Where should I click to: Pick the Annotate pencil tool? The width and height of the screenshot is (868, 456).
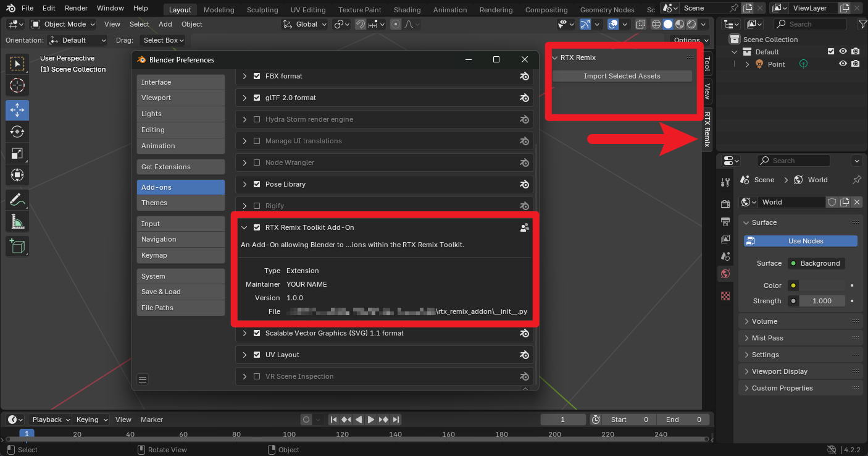pyautogui.click(x=17, y=200)
